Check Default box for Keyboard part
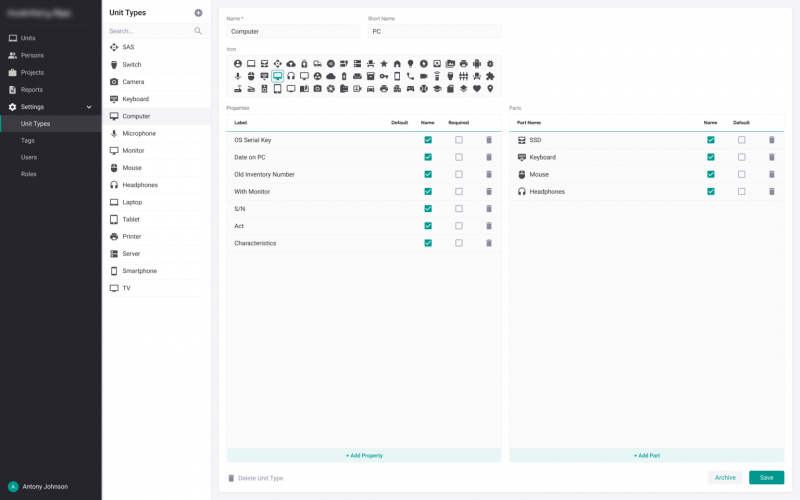This screenshot has height=500, width=800. 741,157
